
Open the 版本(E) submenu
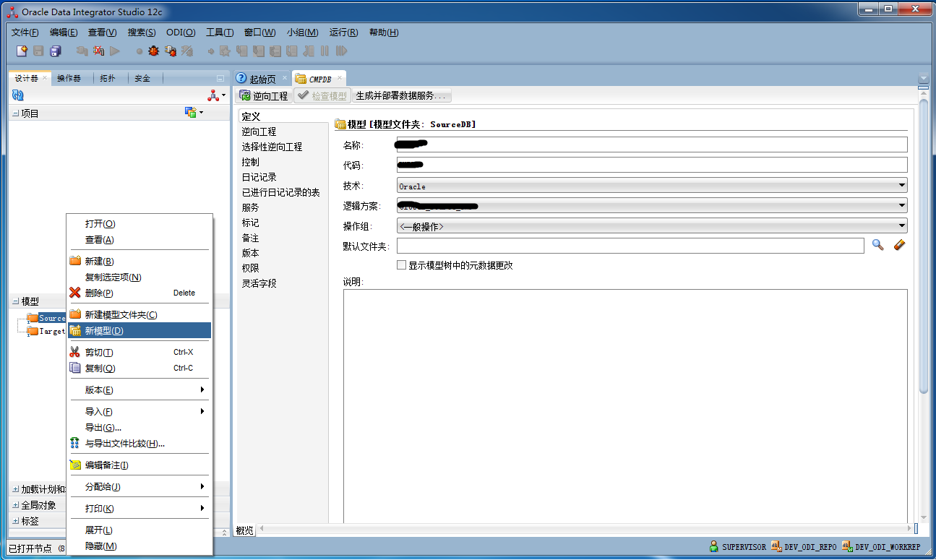[139, 389]
